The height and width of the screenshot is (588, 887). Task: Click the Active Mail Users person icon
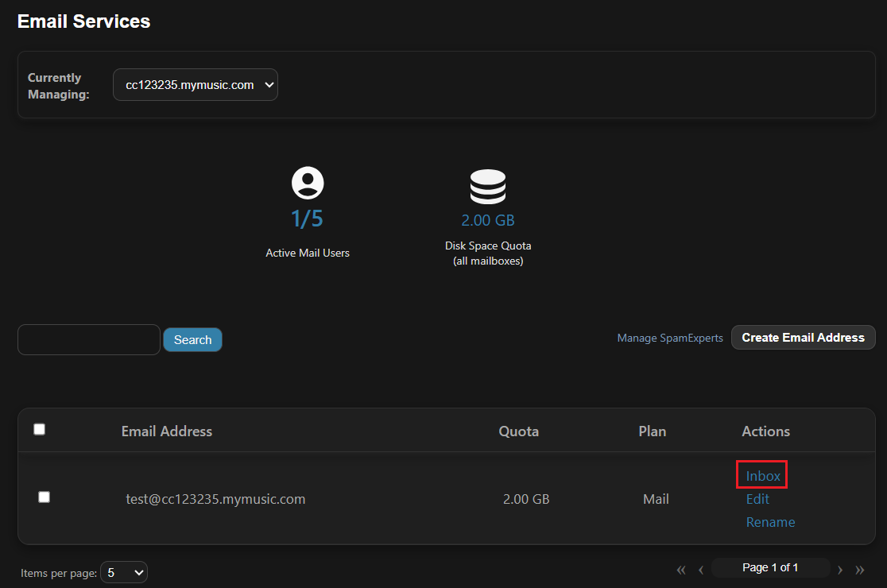308,183
